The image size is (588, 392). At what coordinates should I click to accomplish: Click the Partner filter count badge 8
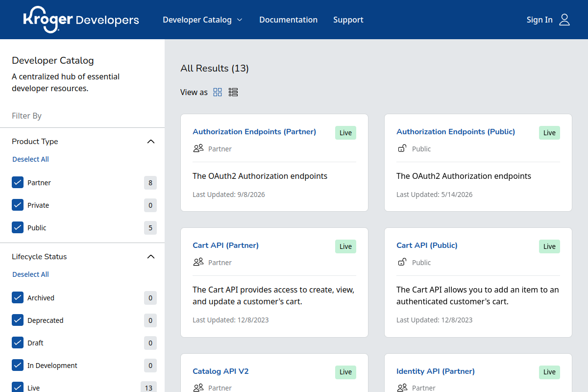click(150, 183)
